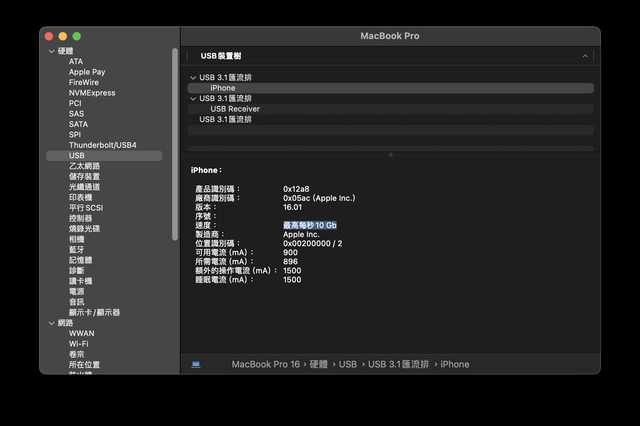The width and height of the screenshot is (640, 426).
Task: Select the iPhone row in the device tree
Action: [223, 88]
